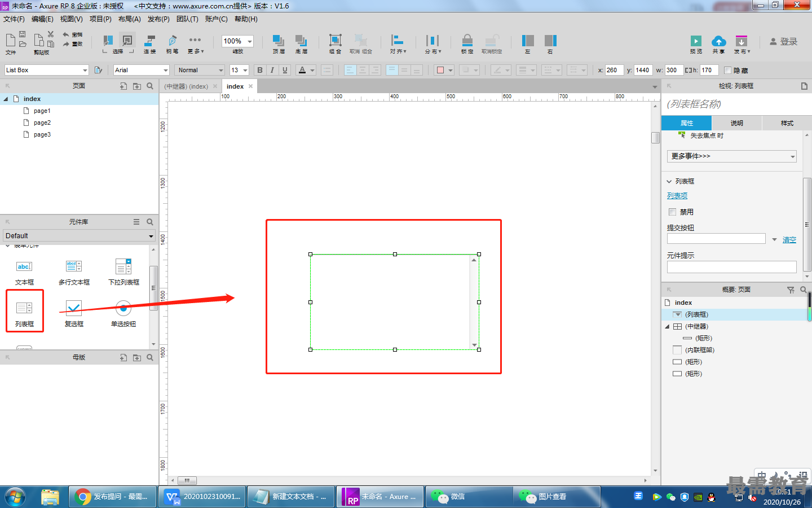Choose the 连接 connector tool
Screen dimensions: 812x508
point(149,44)
